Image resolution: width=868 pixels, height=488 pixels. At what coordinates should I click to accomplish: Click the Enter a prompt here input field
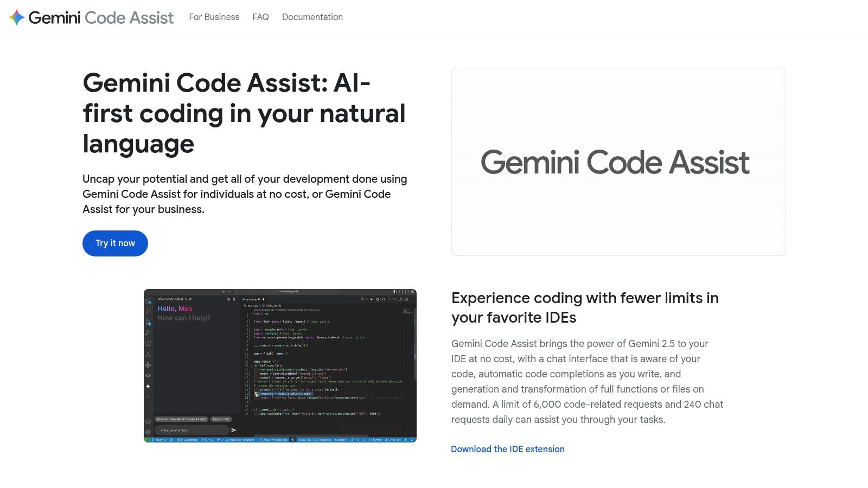pyautogui.click(x=192, y=430)
